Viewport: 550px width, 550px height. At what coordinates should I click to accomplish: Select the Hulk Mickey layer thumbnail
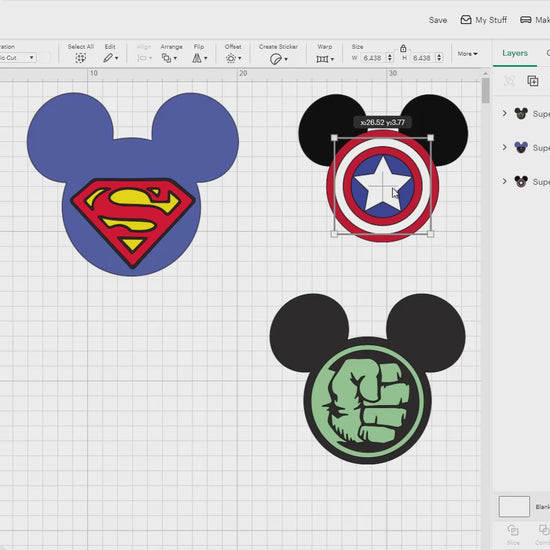[521, 113]
